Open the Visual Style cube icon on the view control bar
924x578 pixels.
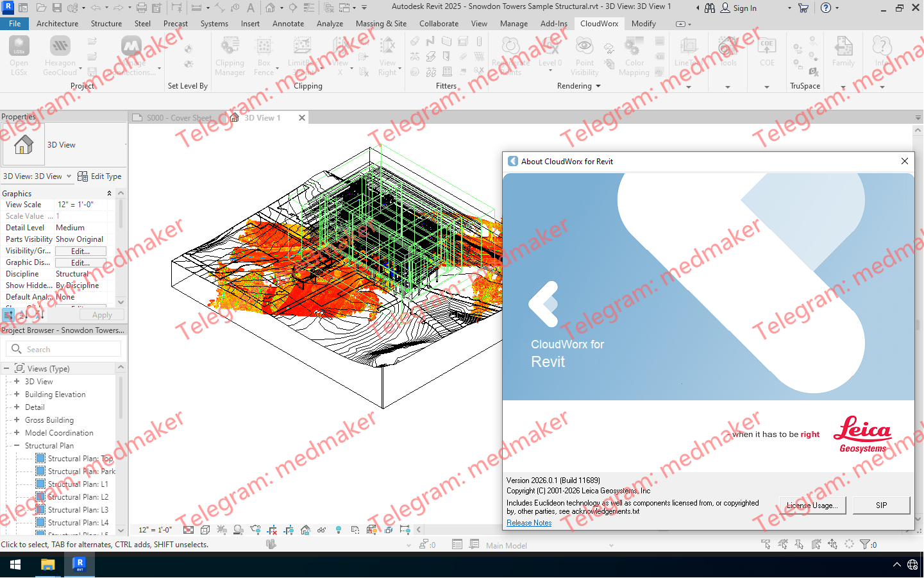coord(205,530)
